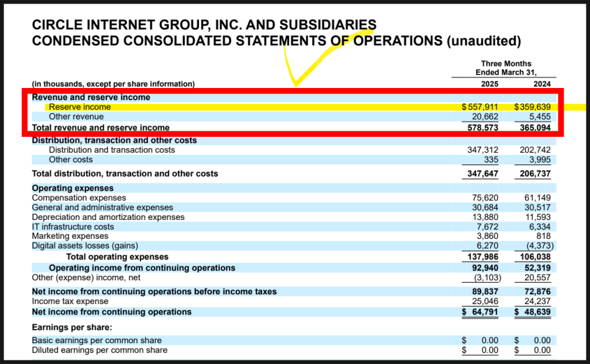Click the depreciation value "11,593"
Screen dimensions: 590x364
537,217
